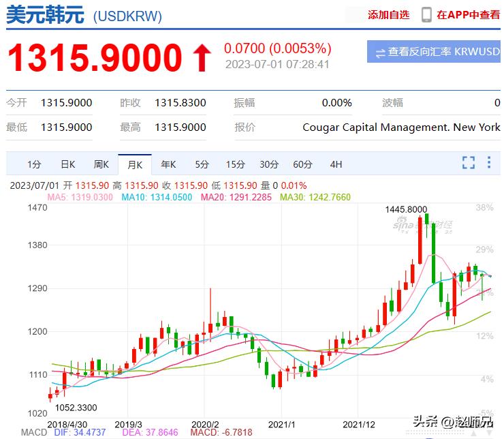Click the 1445.8000 peak candlestick label
Image resolution: width=504 pixels, height=439 pixels.
tap(405, 209)
